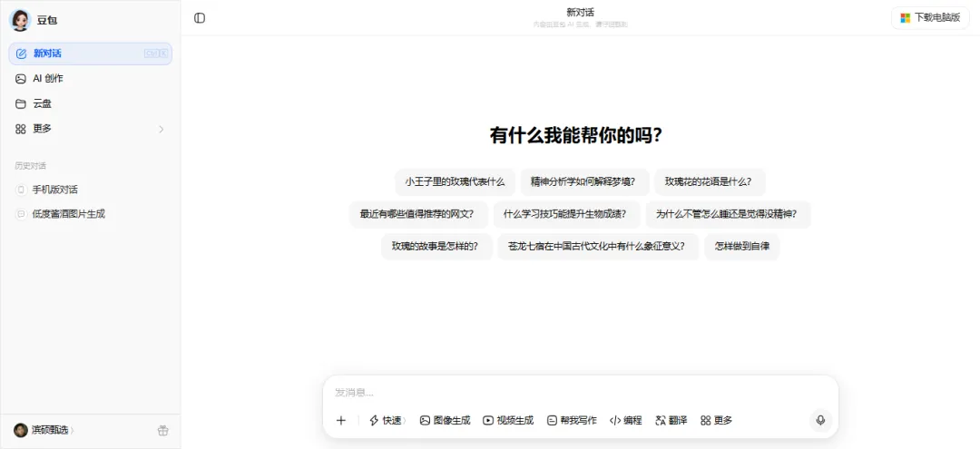Click the AI 创作 image icon
Viewport: 980px width, 449px height.
21,79
